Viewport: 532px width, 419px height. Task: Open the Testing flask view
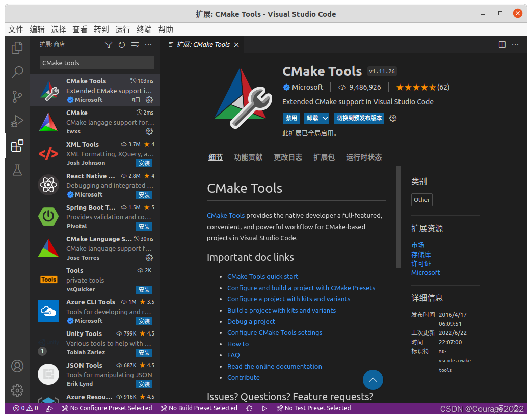pos(17,170)
